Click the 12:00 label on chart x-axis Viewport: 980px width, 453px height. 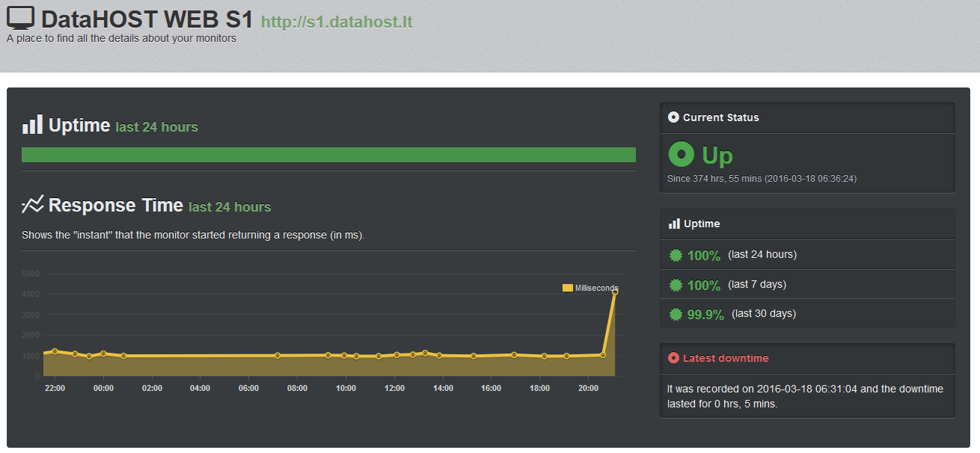[394, 388]
